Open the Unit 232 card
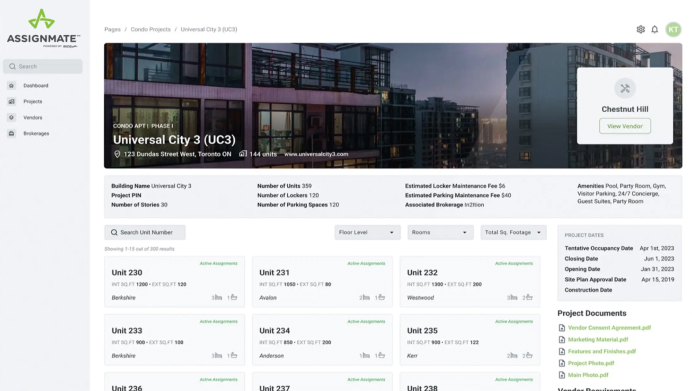Viewport: 692px width, 391px height. [470, 282]
